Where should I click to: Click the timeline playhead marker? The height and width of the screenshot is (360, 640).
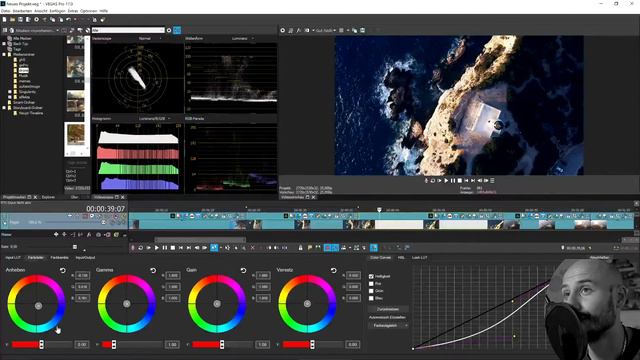pyautogui.click(x=379, y=210)
